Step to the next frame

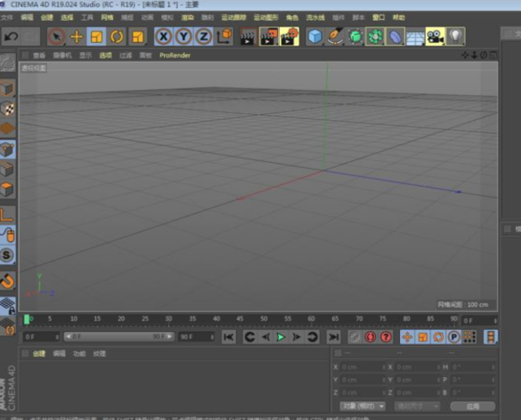[297, 337]
